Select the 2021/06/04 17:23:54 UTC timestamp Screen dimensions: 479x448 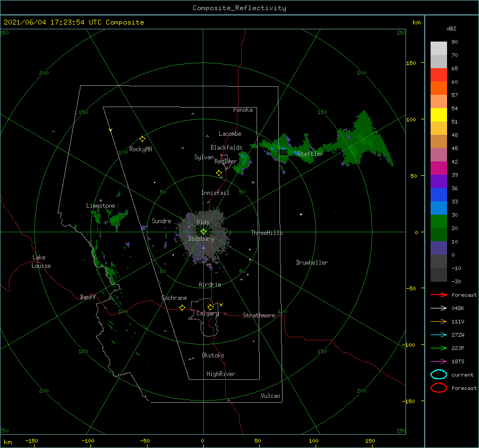pos(73,22)
